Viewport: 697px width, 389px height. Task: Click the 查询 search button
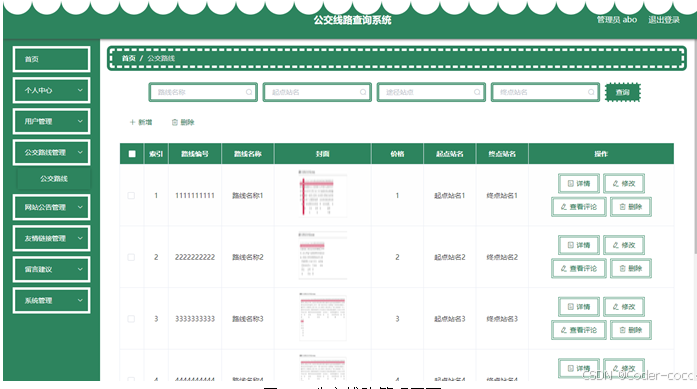pos(623,92)
